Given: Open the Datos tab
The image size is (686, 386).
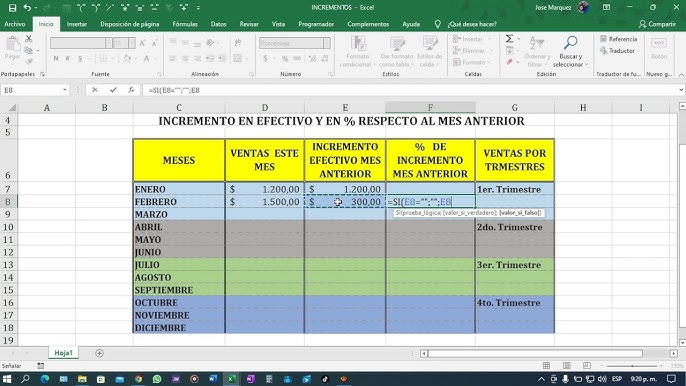Looking at the screenshot, I should pos(218,24).
